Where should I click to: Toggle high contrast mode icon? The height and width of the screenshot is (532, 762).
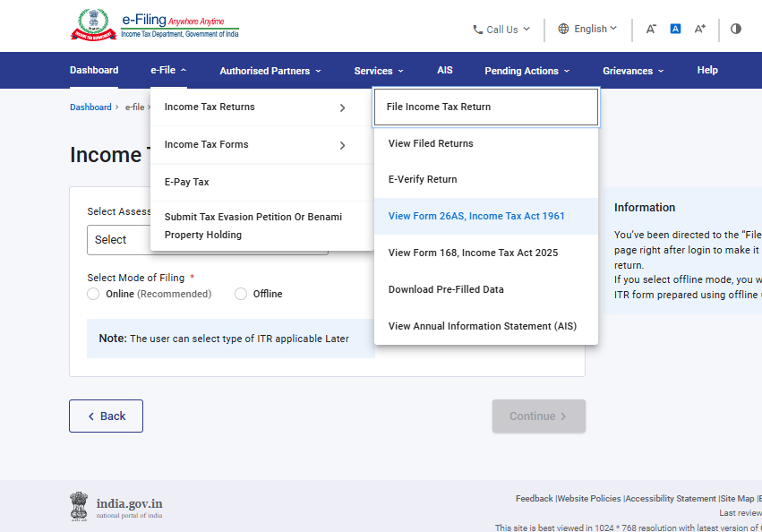736,29
